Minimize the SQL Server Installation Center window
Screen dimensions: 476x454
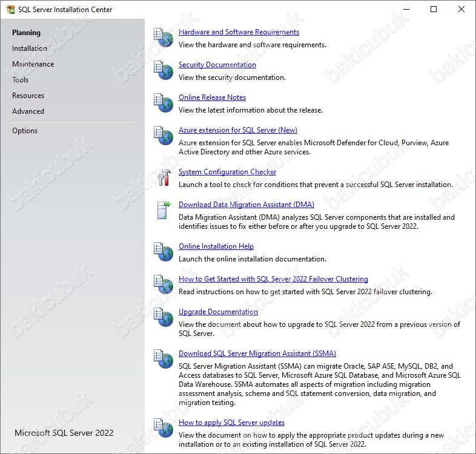click(x=406, y=10)
